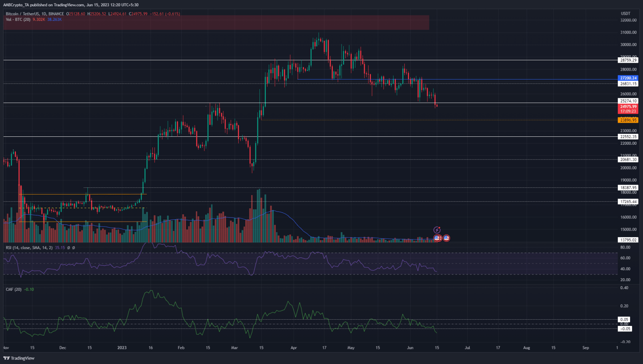Click the first Ø symbol in the RSI legend
Screen dimensions: 643x364
pyautogui.click(x=69, y=247)
